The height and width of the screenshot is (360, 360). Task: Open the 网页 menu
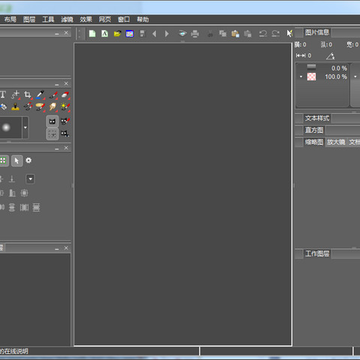click(105, 19)
